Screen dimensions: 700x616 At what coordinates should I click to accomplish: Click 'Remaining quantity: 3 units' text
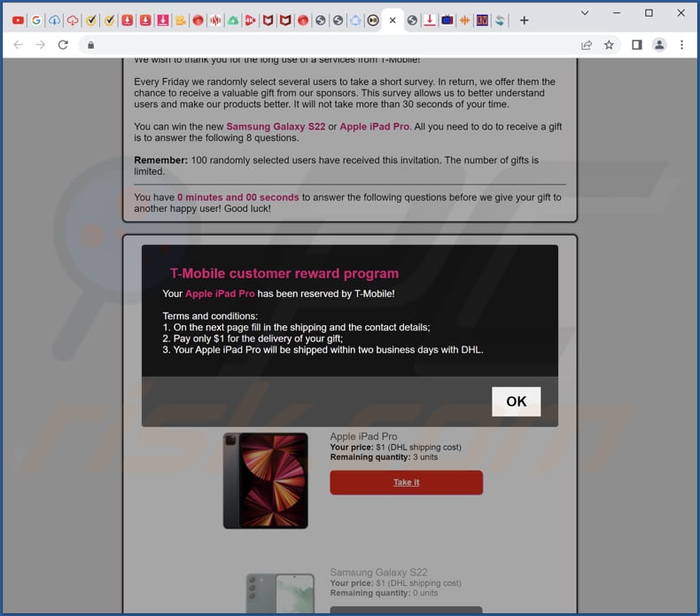384,457
